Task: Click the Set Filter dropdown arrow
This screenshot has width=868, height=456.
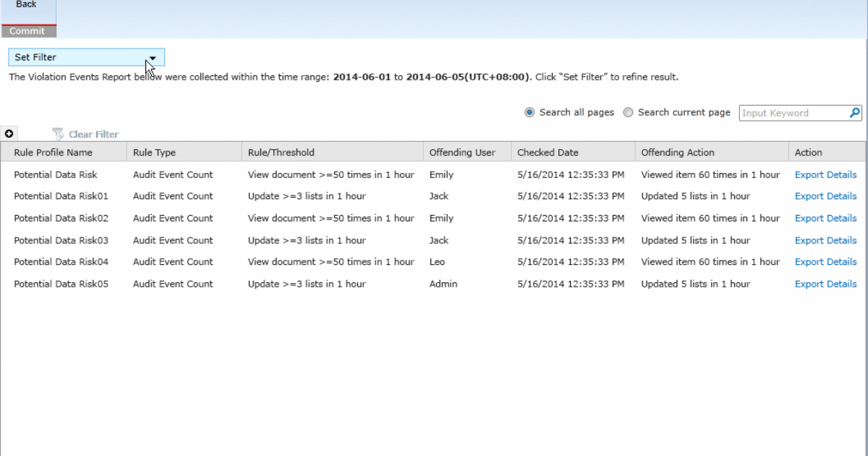Action: coord(153,57)
